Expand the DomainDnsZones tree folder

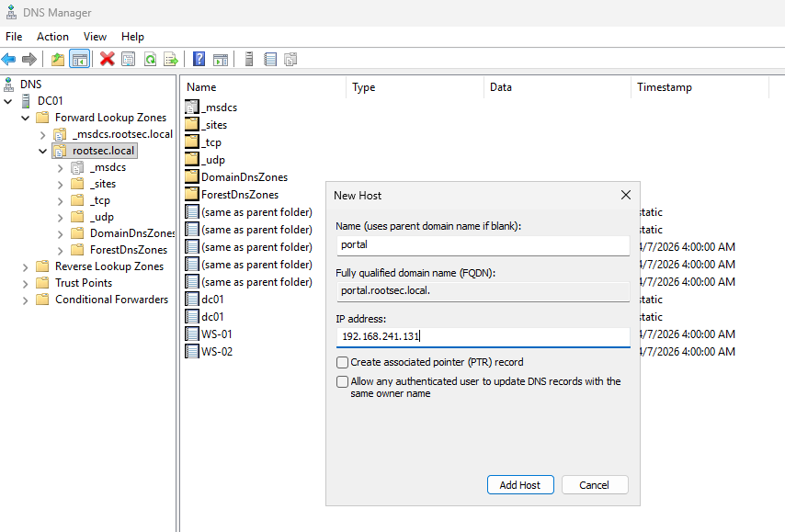pos(60,234)
